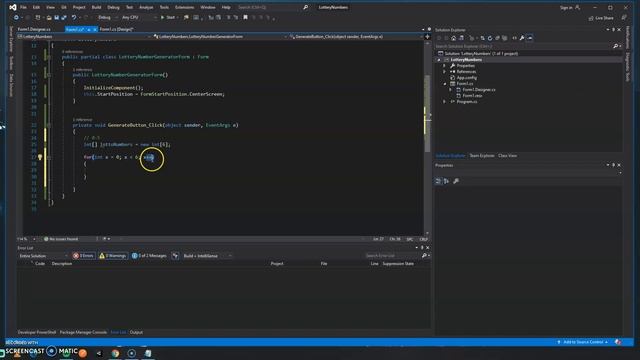The width and height of the screenshot is (640, 360).
Task: Click the Sign in account icon
Action: pos(578,7)
